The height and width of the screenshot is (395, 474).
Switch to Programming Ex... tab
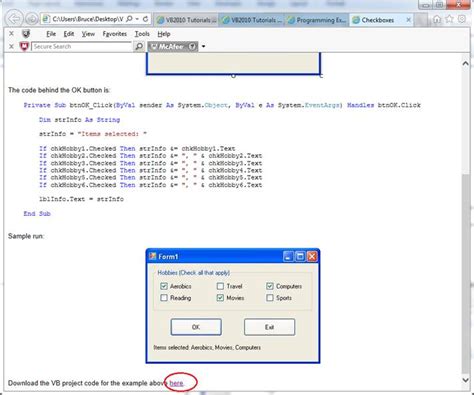click(317, 20)
